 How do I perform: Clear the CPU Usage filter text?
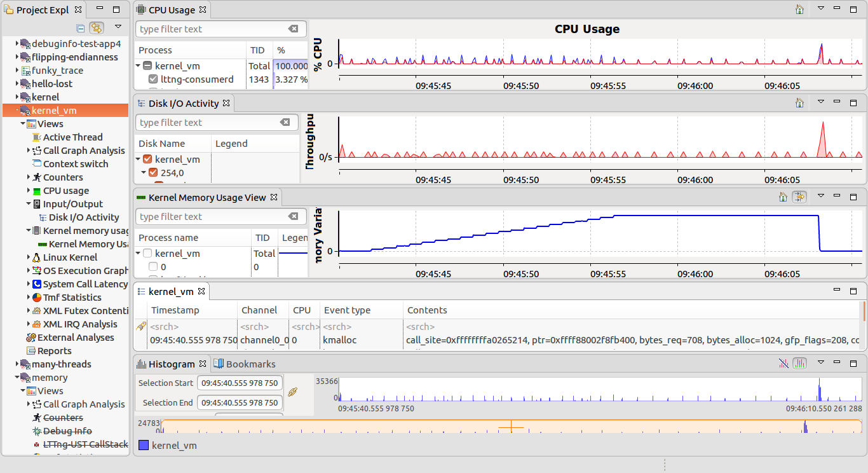pyautogui.click(x=293, y=29)
